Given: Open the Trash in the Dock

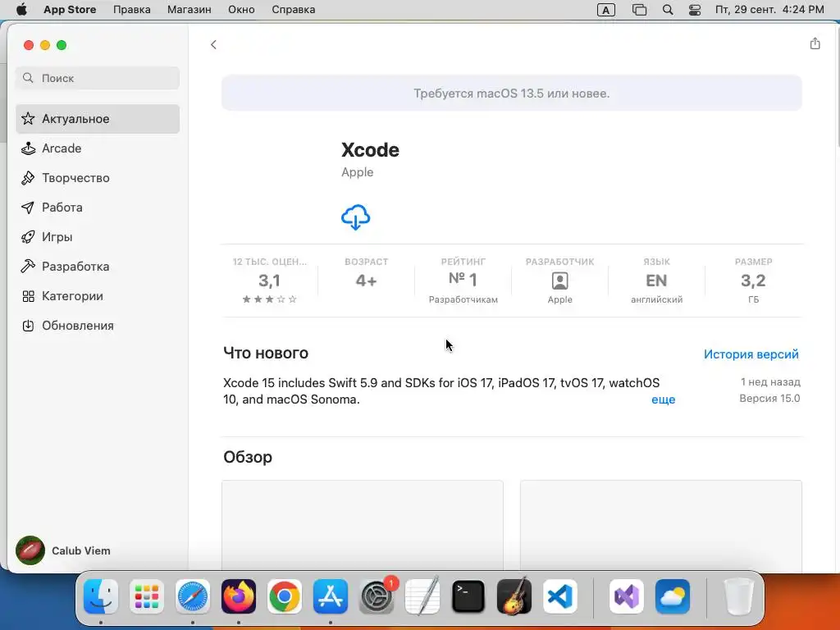Looking at the screenshot, I should coord(739,596).
